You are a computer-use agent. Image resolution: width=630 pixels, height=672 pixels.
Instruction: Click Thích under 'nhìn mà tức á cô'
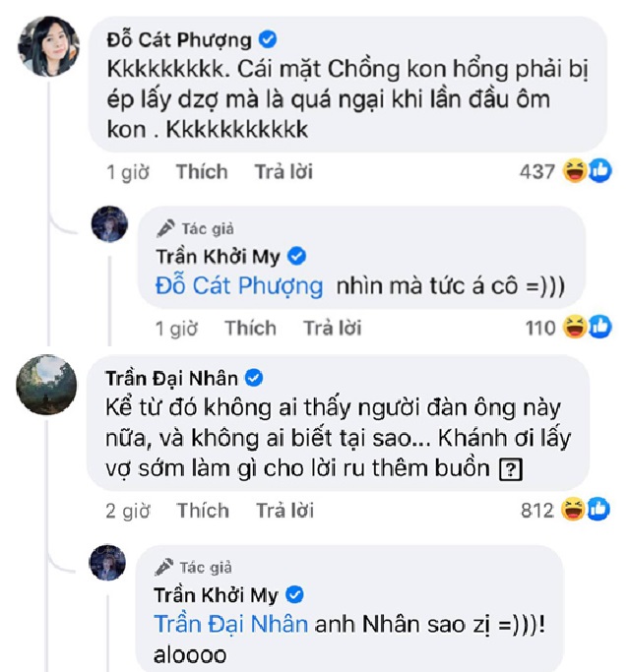pyautogui.click(x=250, y=328)
